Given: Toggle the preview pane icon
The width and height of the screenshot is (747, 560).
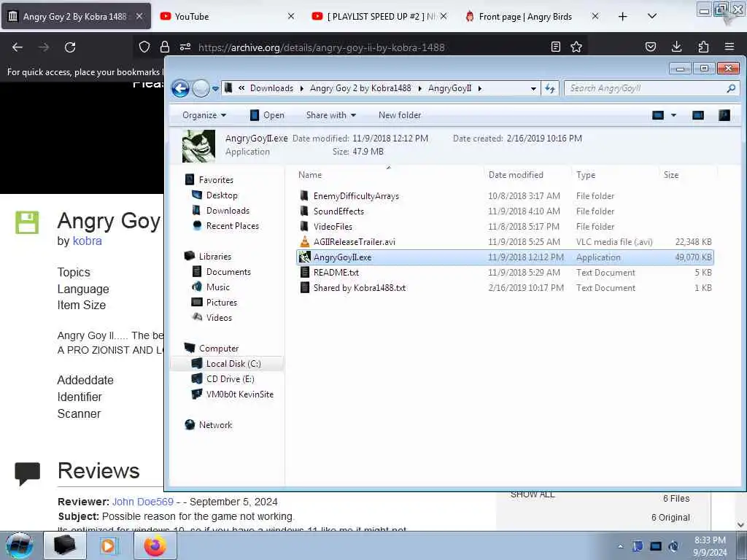Looking at the screenshot, I should (x=698, y=115).
